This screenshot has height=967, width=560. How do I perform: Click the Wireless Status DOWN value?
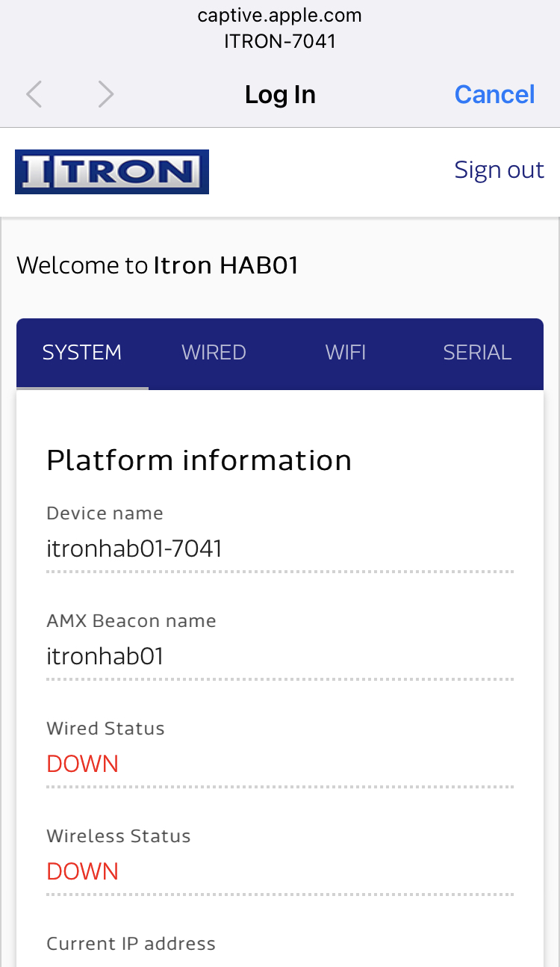[x=83, y=871]
